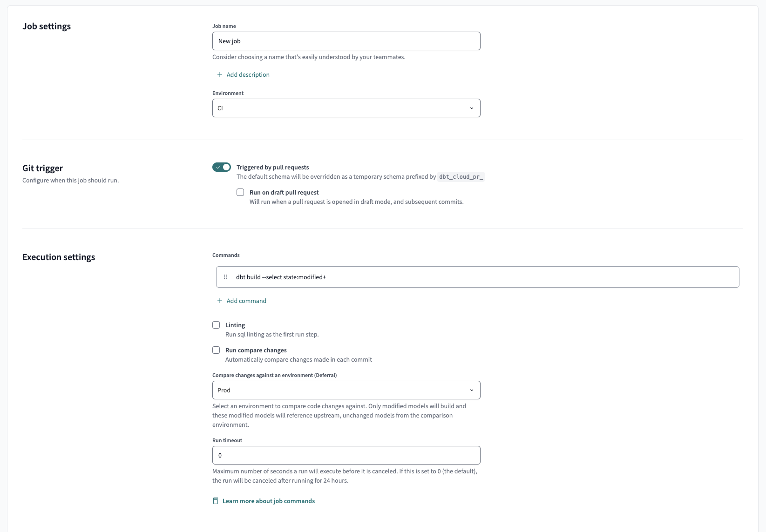The width and height of the screenshot is (766, 532).
Task: Open the Environment dropdown showing CI
Action: coord(346,108)
